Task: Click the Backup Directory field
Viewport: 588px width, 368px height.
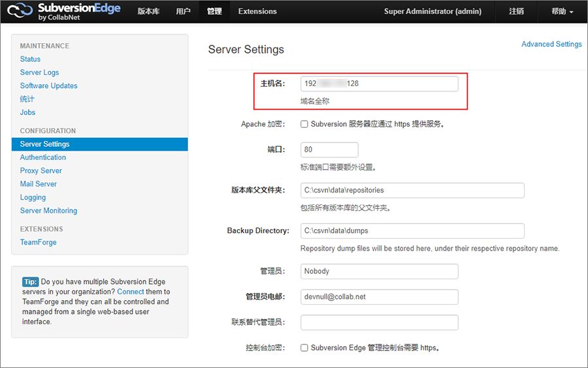Action: click(x=412, y=230)
